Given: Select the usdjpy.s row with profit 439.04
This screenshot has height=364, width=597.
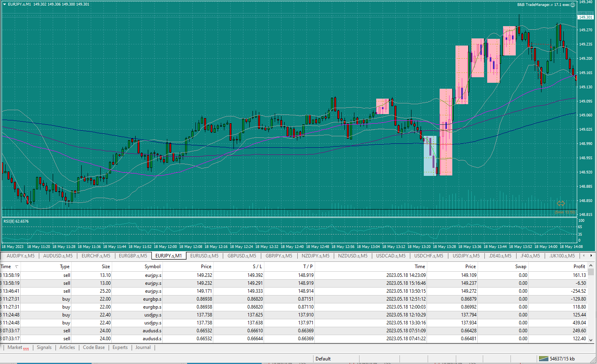Looking at the screenshot, I should click(x=294, y=323).
